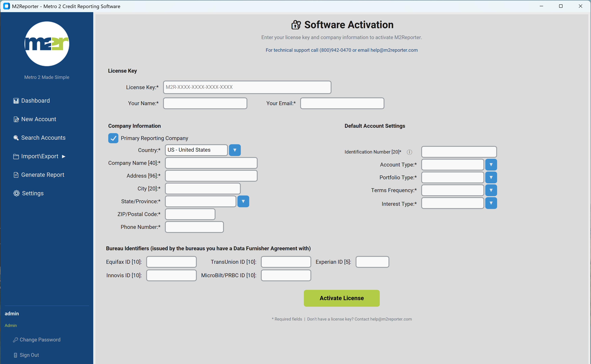The width and height of the screenshot is (591, 364).
Task: Click the ZIP/Postal Code input field
Action: (x=190, y=214)
